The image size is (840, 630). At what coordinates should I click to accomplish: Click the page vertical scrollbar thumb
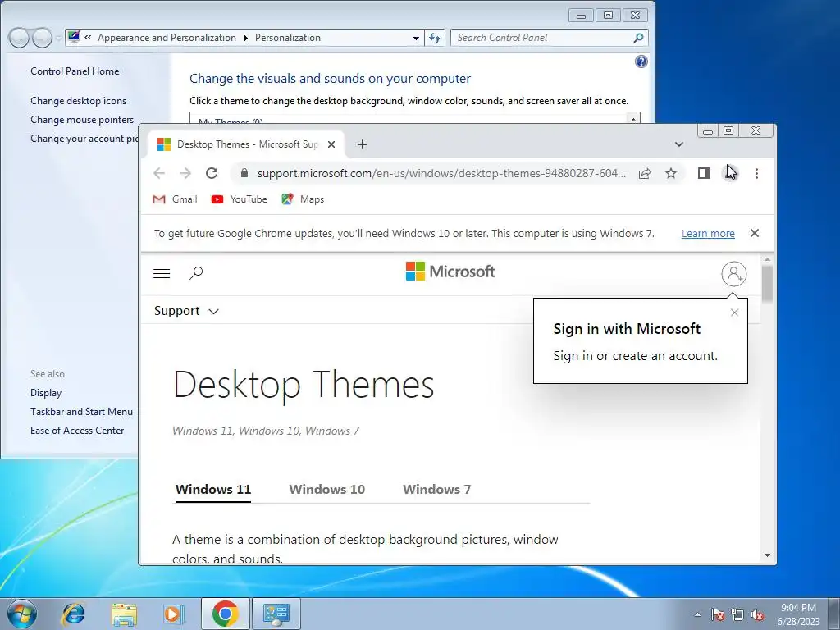767,283
